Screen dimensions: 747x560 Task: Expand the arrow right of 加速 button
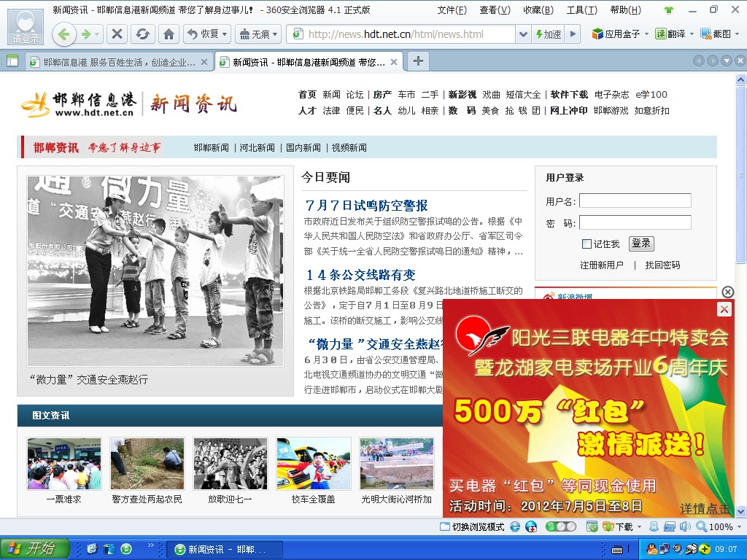[573, 34]
